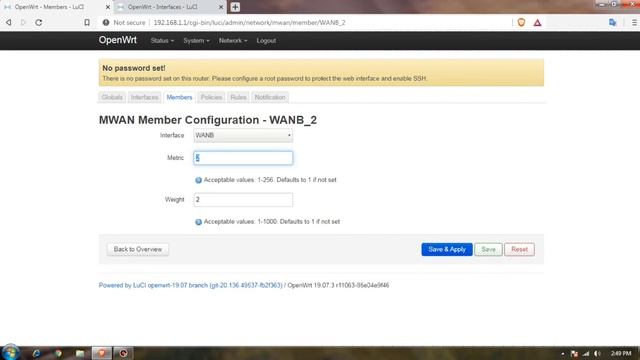Open the Members tab
This screenshot has width=640, height=360.
point(179,97)
